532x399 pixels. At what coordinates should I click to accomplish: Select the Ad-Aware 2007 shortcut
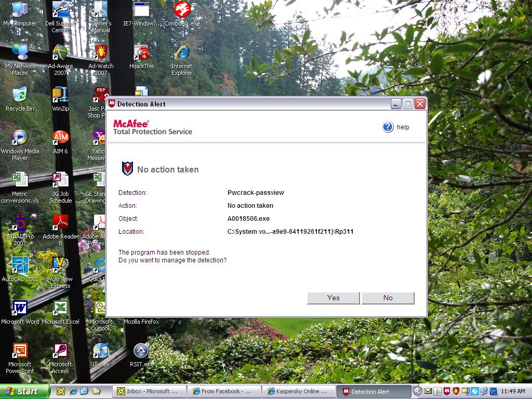click(60, 60)
